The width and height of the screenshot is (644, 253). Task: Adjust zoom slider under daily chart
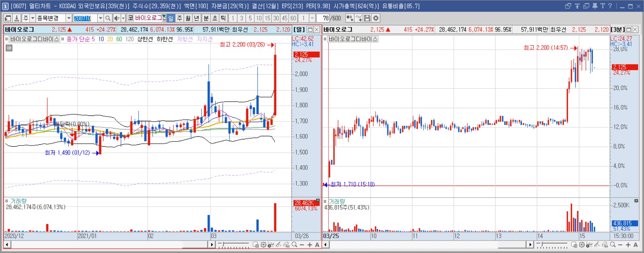click(x=233, y=245)
